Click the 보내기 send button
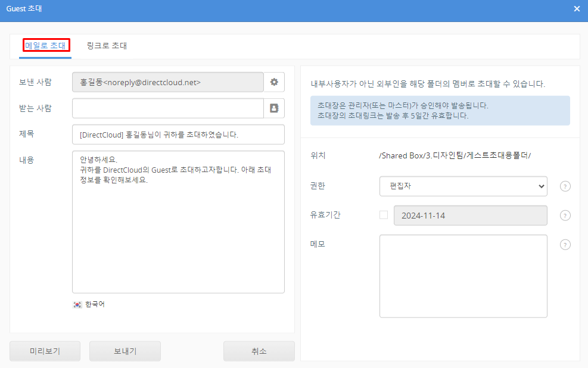The image size is (588, 368). point(125,351)
